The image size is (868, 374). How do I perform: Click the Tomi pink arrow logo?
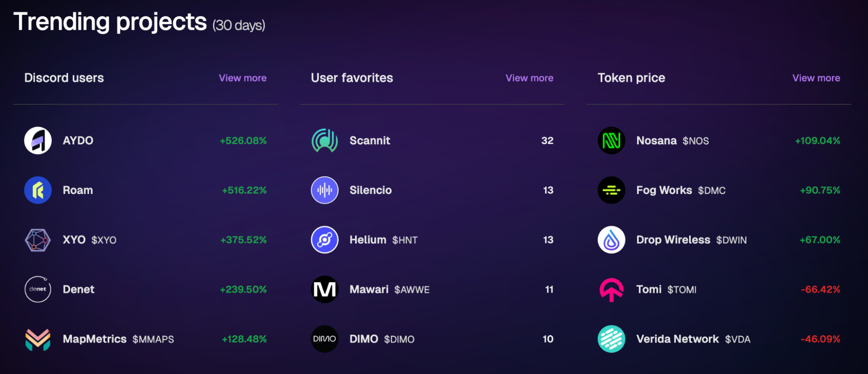(611, 289)
